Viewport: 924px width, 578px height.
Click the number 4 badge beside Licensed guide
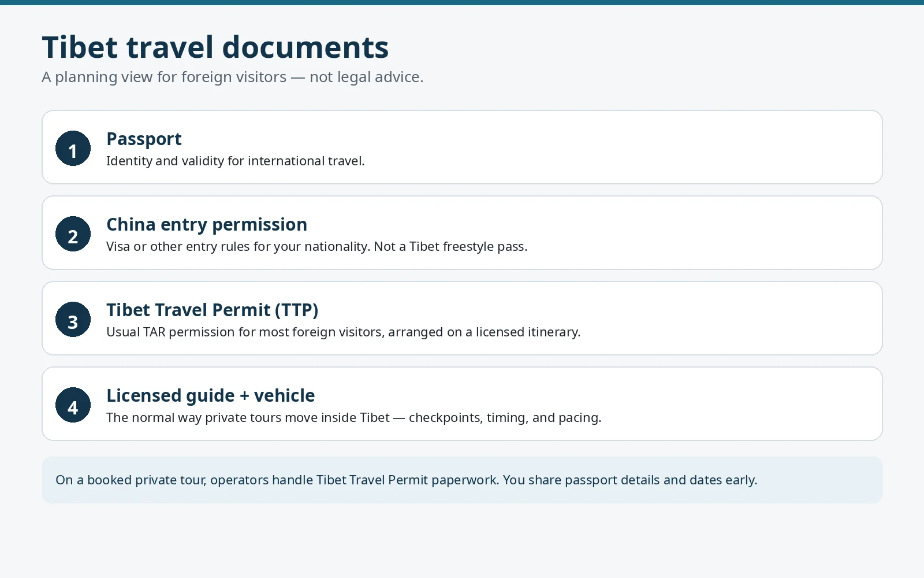(x=73, y=405)
